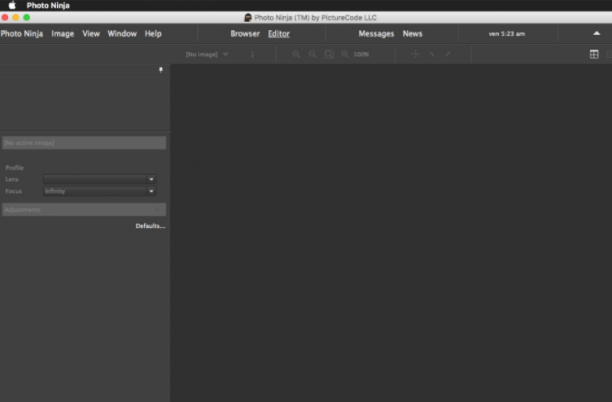
Task: Click the image info icon
Action: coord(253,54)
